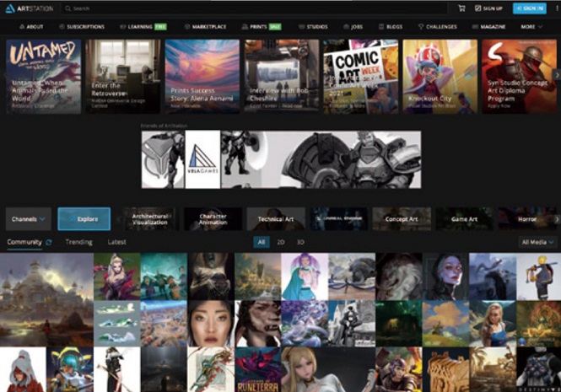Open the Magazine menu item
Image resolution: width=561 pixels, height=392 pixels.
(489, 26)
